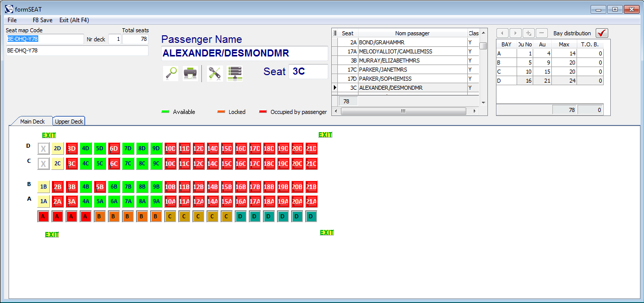Go to next bay record arrow
644x303 pixels.
[516, 33]
